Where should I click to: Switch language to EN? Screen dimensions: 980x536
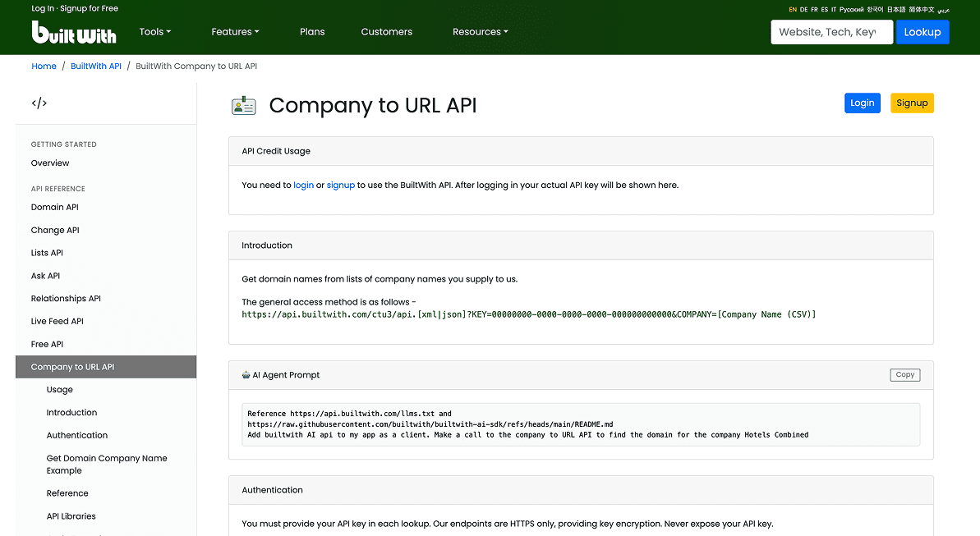[793, 9]
